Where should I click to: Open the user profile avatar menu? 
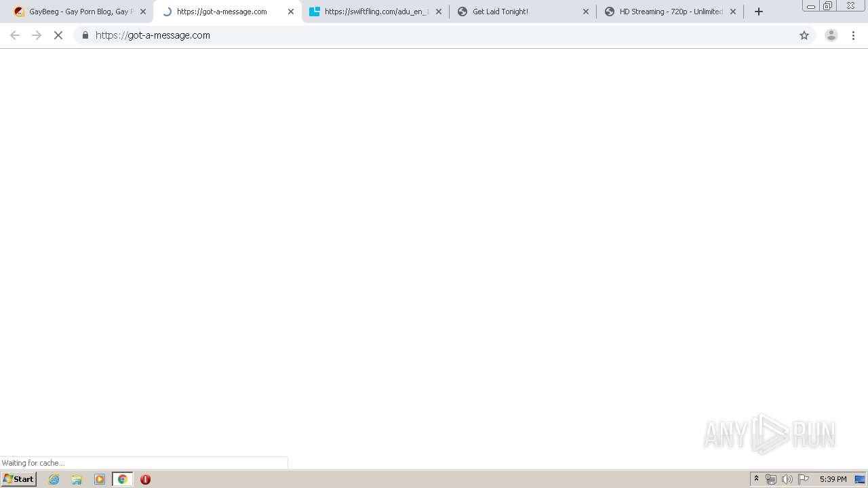pos(831,35)
